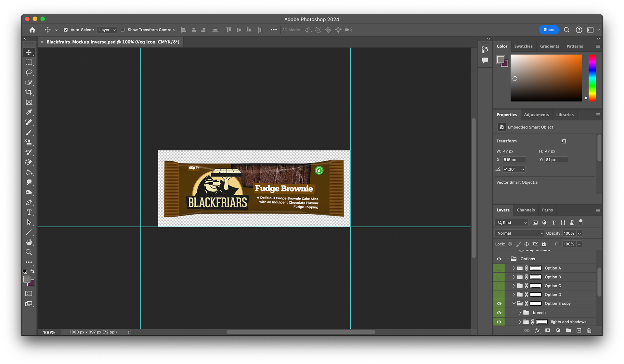Select the Brush tool
The image size is (624, 364).
tap(29, 132)
